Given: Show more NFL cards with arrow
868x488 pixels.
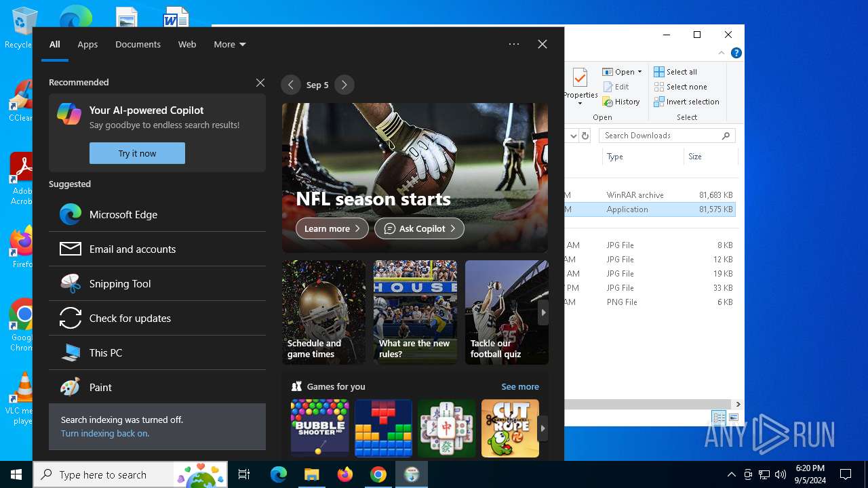Looking at the screenshot, I should (542, 312).
